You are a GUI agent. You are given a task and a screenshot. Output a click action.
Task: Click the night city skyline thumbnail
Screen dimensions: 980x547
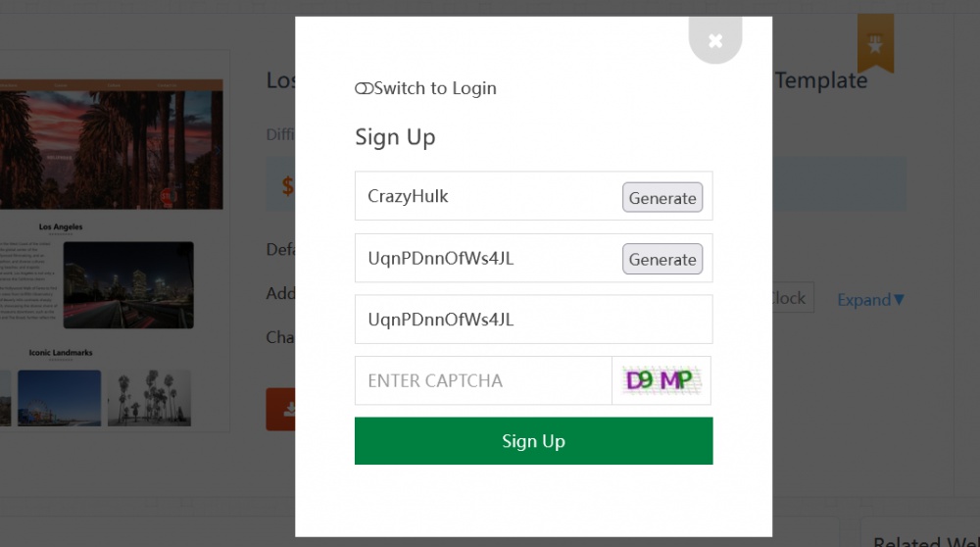click(128, 285)
